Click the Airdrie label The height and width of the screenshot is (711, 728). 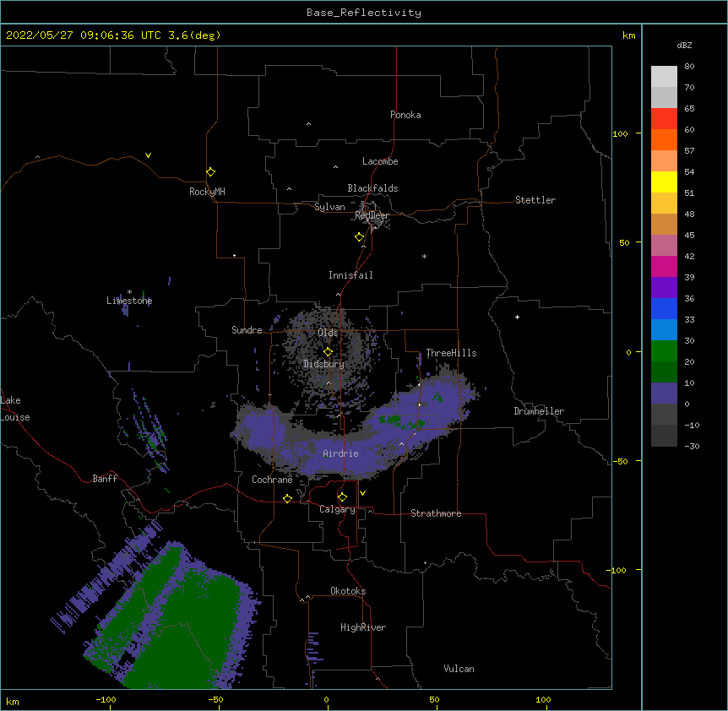pyautogui.click(x=340, y=453)
